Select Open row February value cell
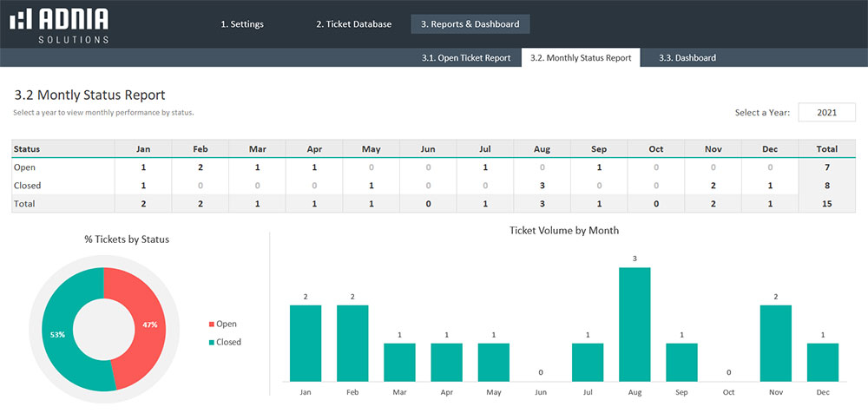The height and width of the screenshot is (413, 868). [200, 167]
